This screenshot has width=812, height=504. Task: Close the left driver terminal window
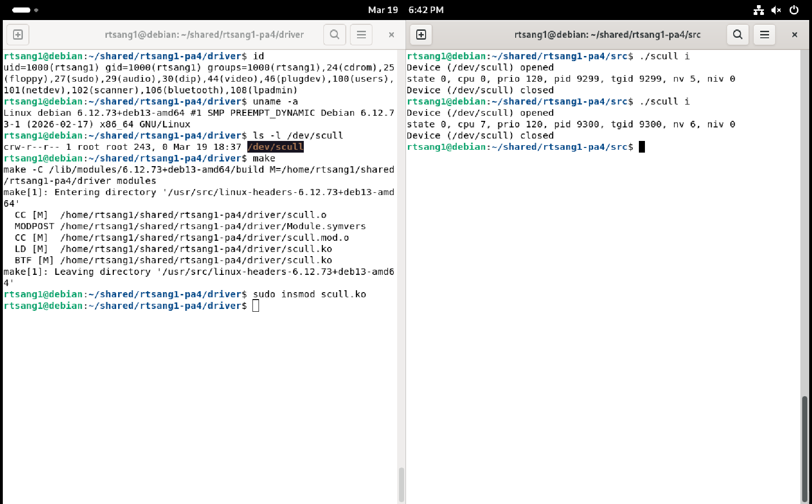click(x=392, y=35)
